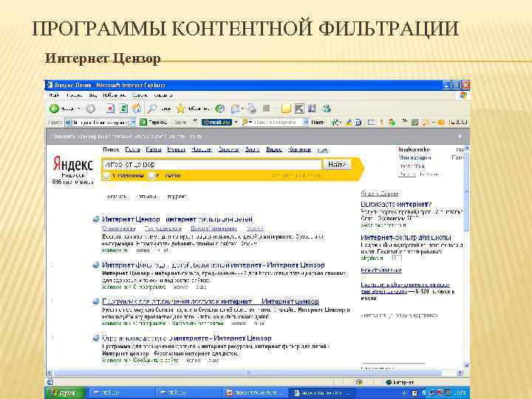Open the Правка menu

[x=75, y=95]
